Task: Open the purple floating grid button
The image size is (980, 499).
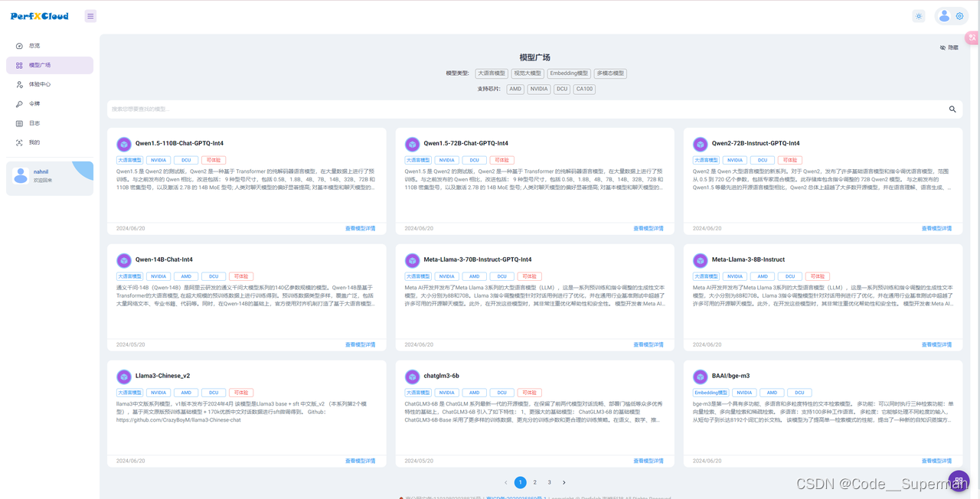Action: [959, 481]
